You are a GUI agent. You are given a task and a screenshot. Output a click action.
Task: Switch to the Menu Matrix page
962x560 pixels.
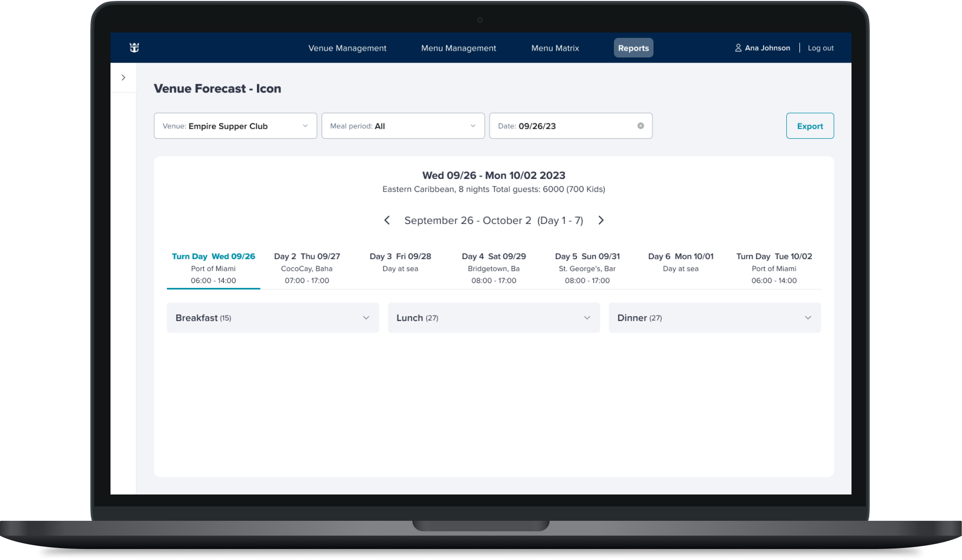click(555, 48)
